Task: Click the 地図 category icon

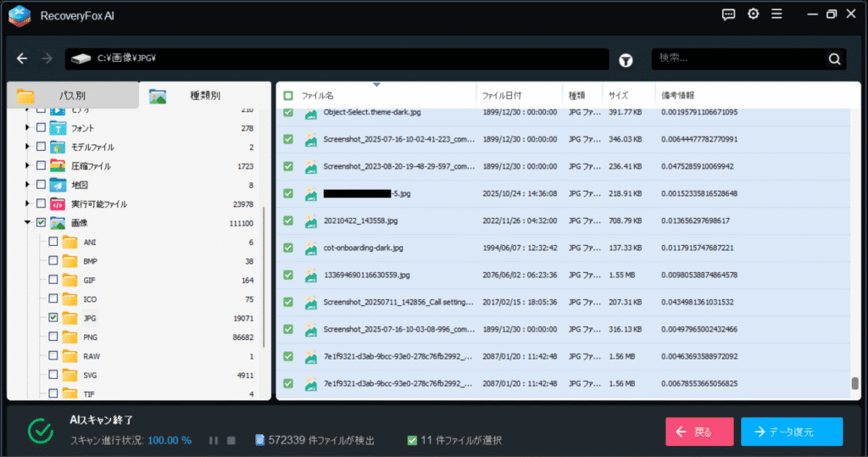Action: click(58, 185)
